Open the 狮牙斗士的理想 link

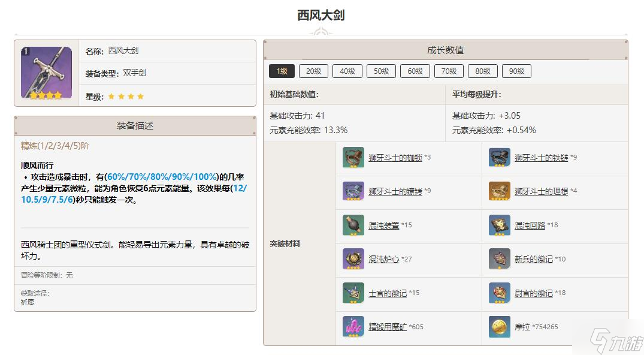click(542, 191)
